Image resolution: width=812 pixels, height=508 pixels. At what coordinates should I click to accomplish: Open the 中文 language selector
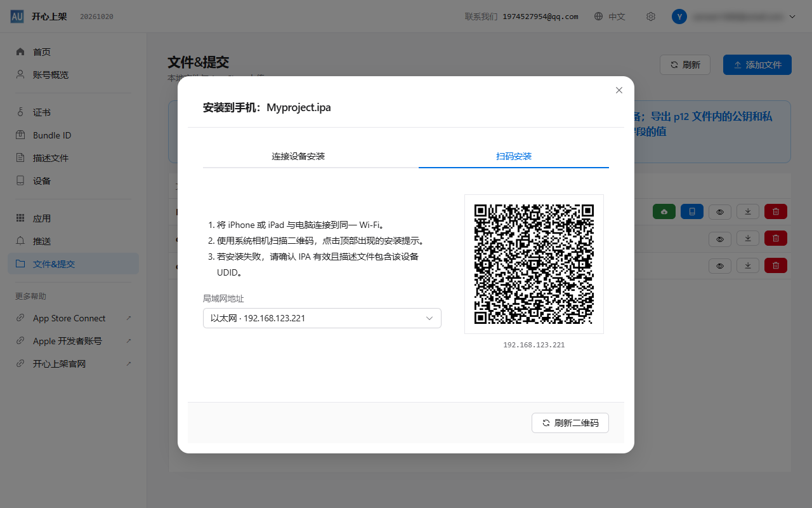coord(610,17)
